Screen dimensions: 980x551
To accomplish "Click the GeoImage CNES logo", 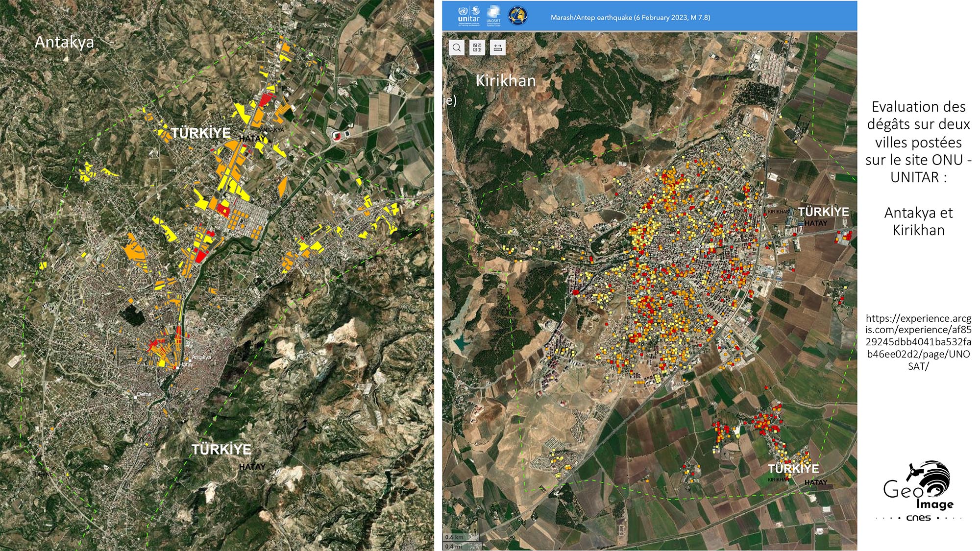I will pyautogui.click(x=919, y=490).
